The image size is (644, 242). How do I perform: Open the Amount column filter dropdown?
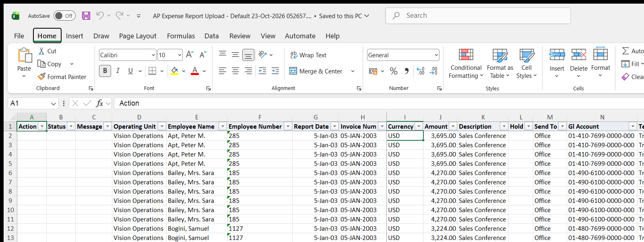pos(453,126)
